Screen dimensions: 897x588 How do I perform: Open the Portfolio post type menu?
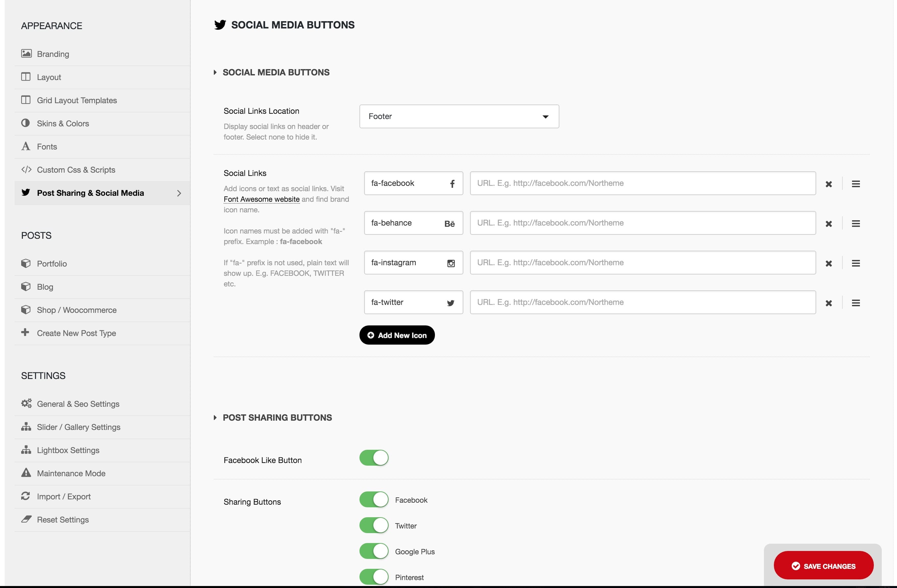[x=51, y=263]
